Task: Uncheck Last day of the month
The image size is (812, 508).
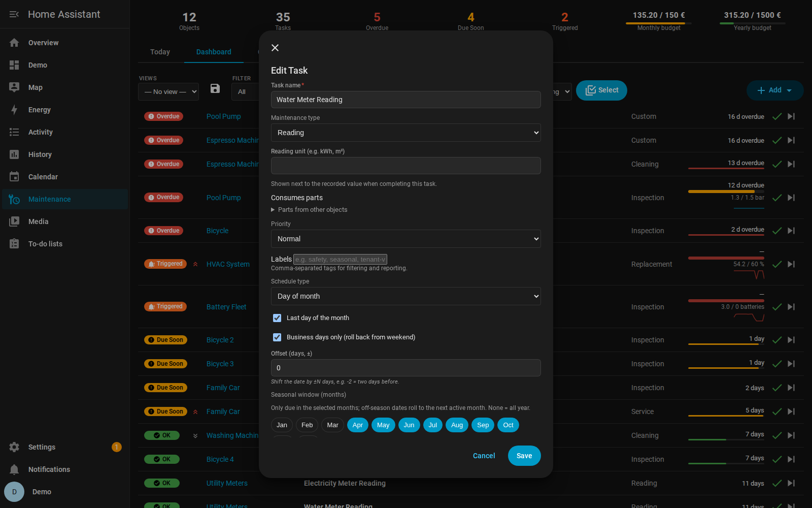Action: pos(277,318)
